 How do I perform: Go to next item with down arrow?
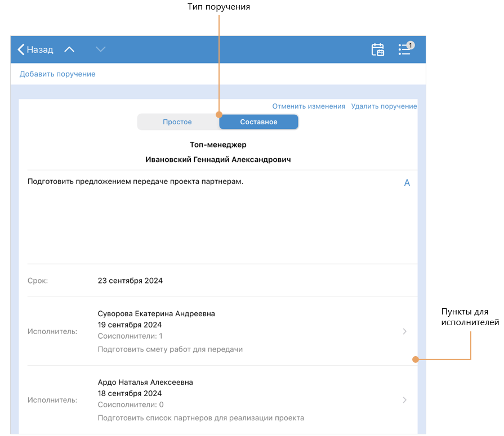click(100, 50)
